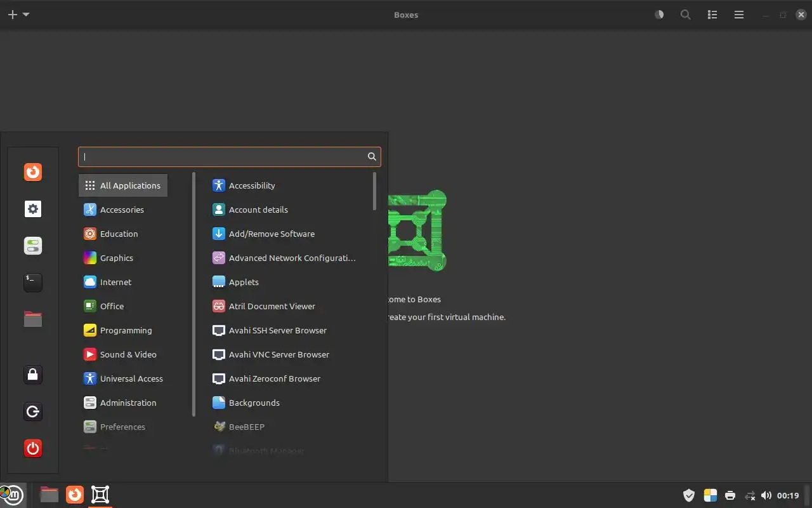Click the applications list scrollbar
This screenshot has width=812, height=508.
point(375,191)
